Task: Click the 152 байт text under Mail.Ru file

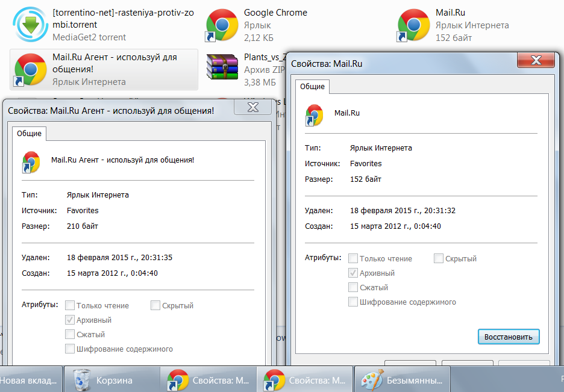Action: [x=454, y=37]
